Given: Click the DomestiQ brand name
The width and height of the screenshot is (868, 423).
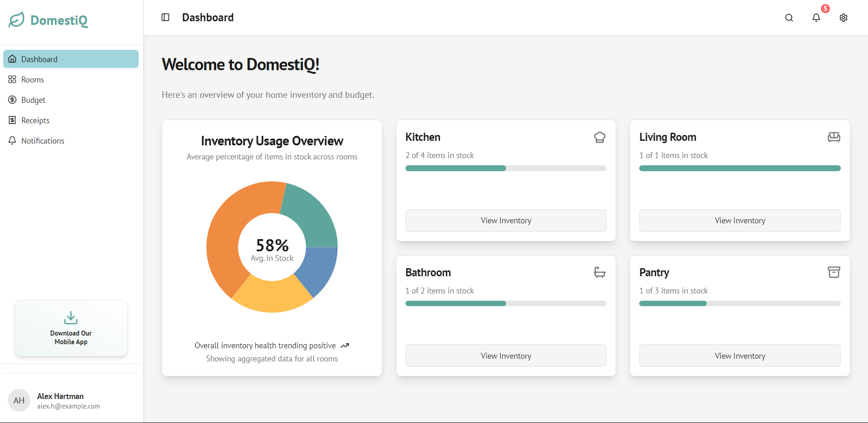Looking at the screenshot, I should click(x=59, y=20).
